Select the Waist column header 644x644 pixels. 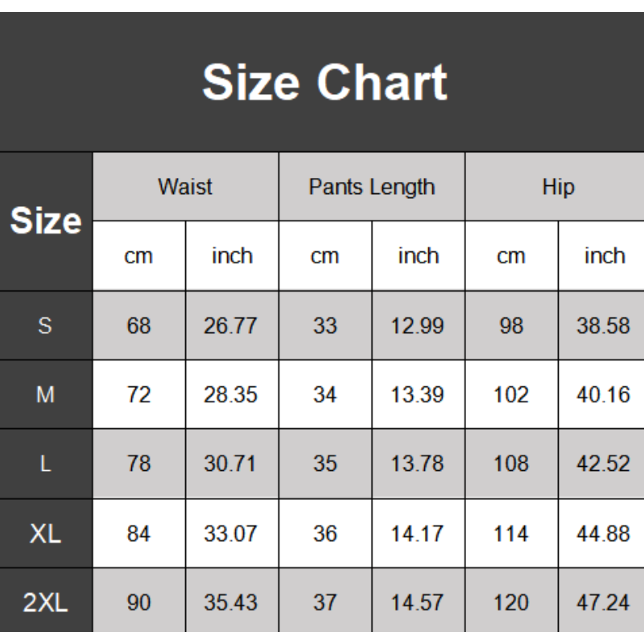(x=185, y=187)
